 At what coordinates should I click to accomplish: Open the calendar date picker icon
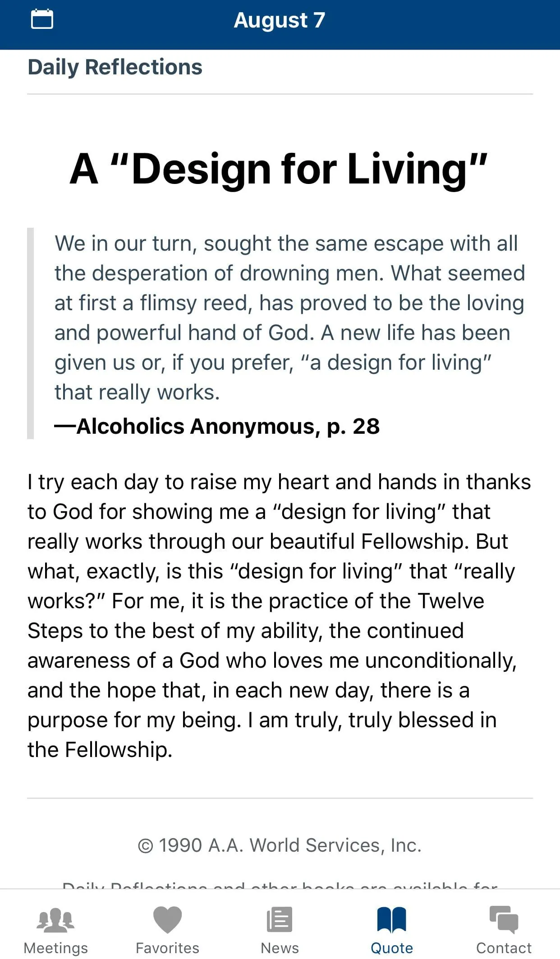pyautogui.click(x=42, y=19)
